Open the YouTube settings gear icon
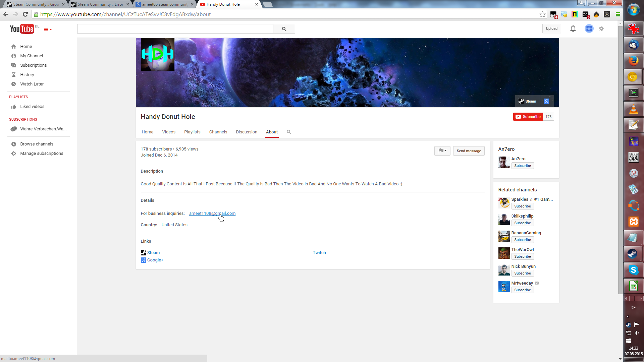 pos(601,29)
